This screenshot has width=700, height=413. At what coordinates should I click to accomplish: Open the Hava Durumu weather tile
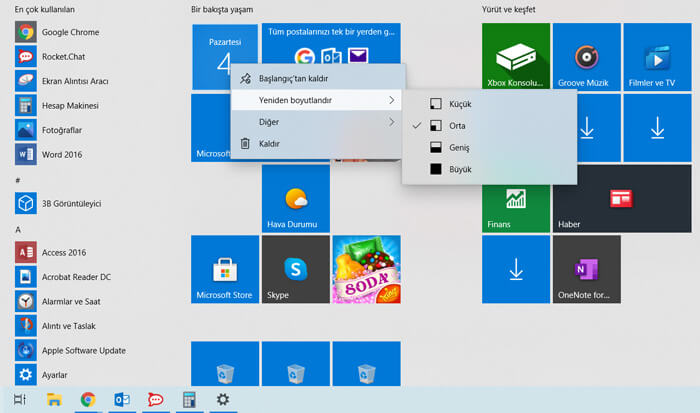coord(296,199)
